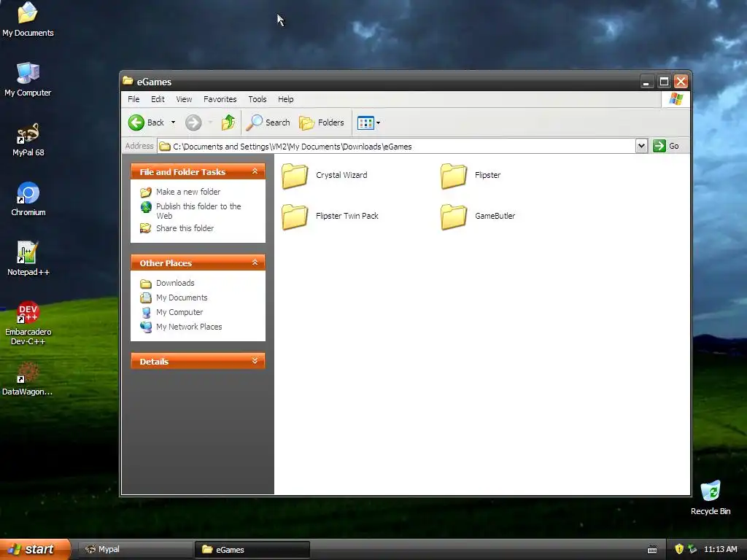Open the Forward history dropdown arrow
747x560 pixels.
210,122
